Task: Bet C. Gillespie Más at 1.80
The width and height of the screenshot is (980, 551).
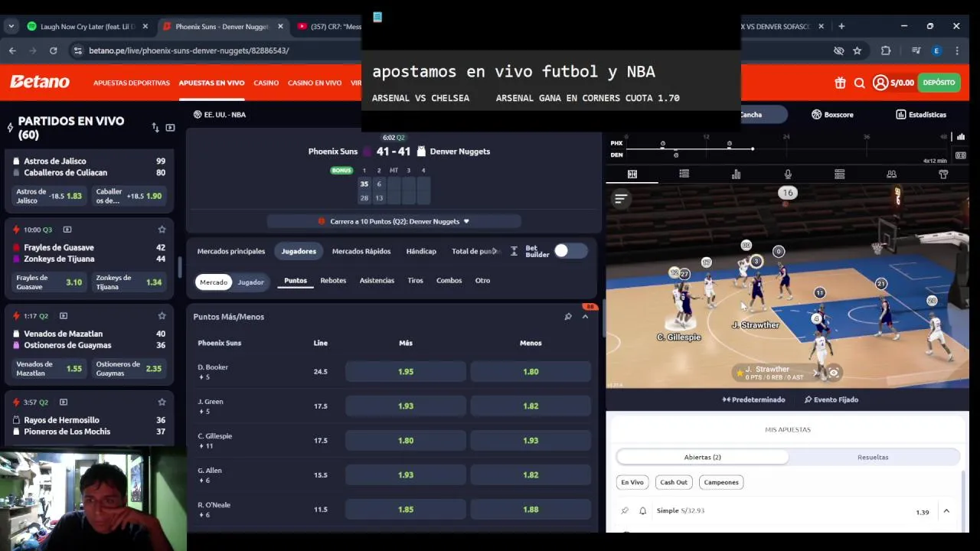Action: coord(406,441)
